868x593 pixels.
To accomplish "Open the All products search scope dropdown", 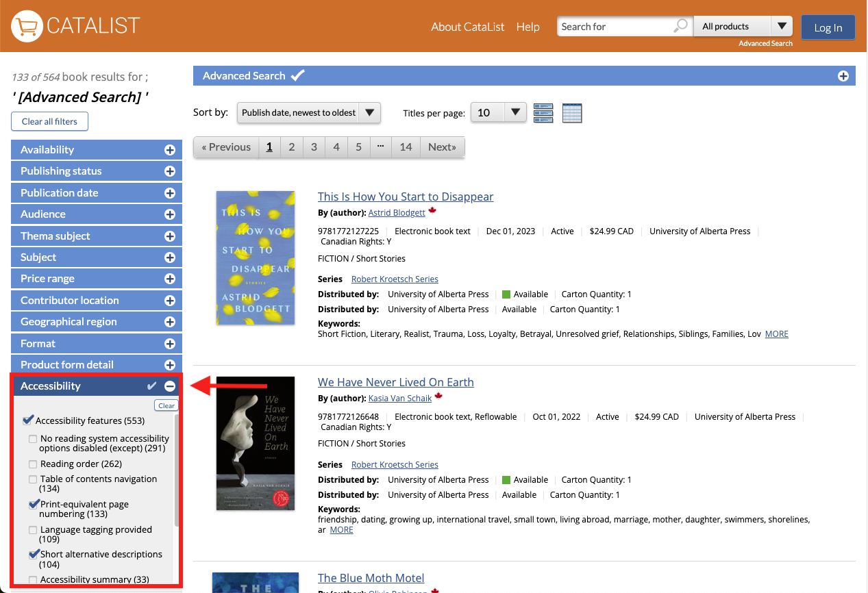I will coord(743,27).
